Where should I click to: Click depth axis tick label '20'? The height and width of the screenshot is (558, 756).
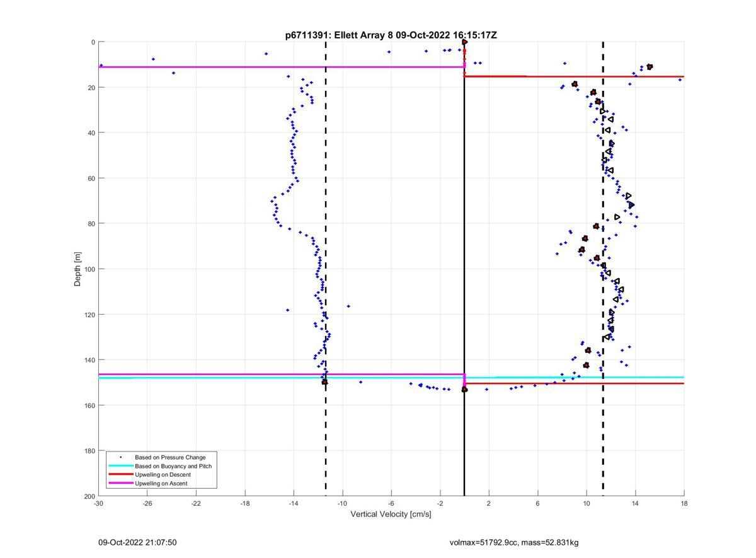(91, 88)
